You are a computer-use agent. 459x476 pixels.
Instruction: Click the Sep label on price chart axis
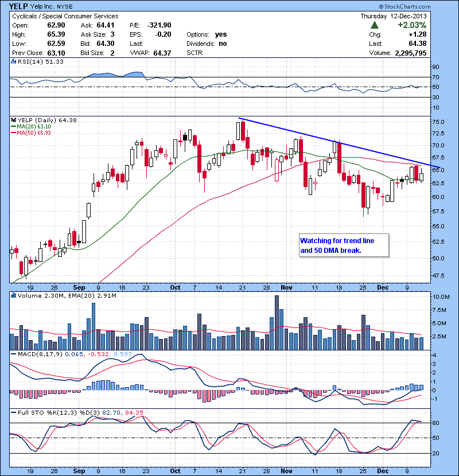[79, 287]
